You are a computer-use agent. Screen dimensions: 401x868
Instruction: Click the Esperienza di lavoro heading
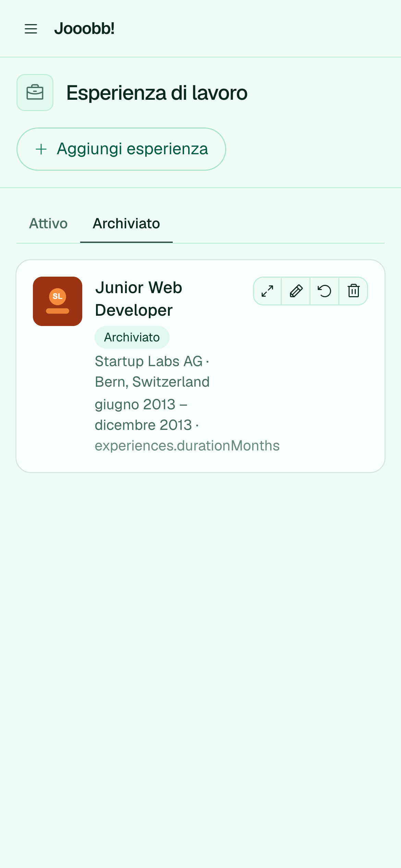pos(157,93)
